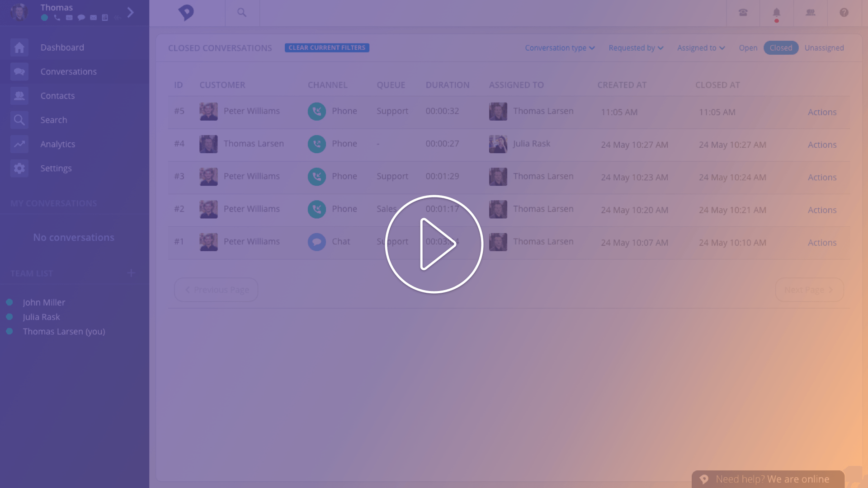Click the Conversations speech-bubble icon

19,72
